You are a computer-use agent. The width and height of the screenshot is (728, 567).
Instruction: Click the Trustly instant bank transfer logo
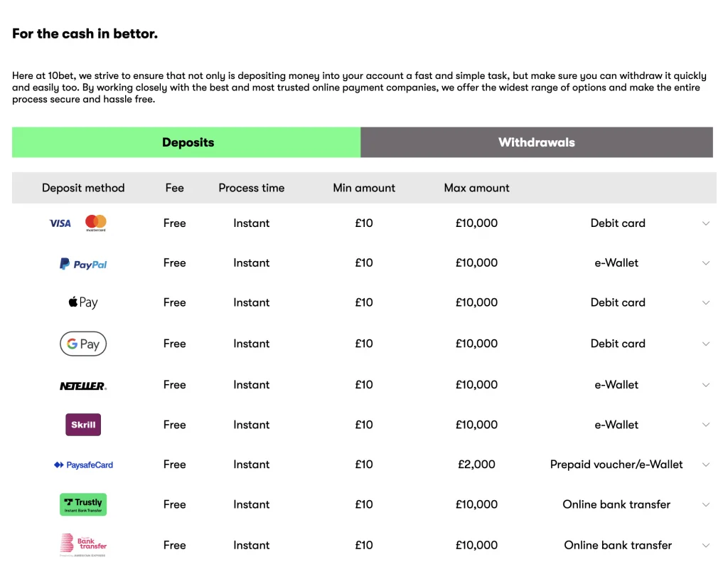(82, 504)
